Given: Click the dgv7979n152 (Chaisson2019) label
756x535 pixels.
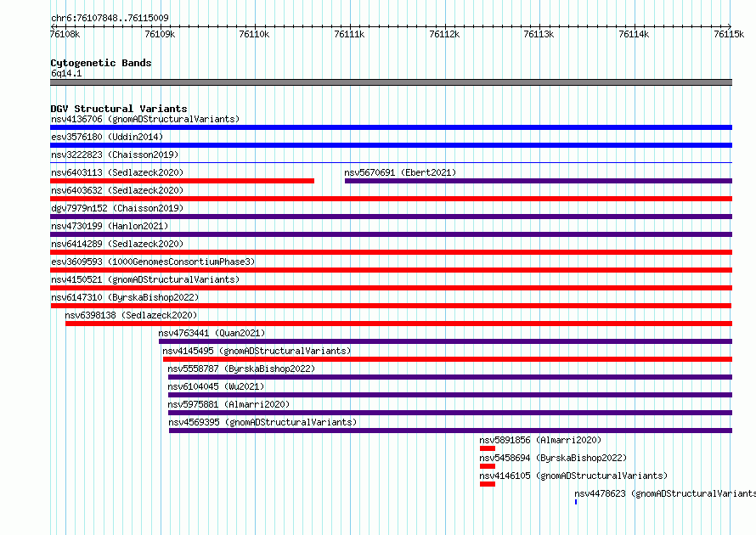Looking at the screenshot, I should click(x=117, y=208).
